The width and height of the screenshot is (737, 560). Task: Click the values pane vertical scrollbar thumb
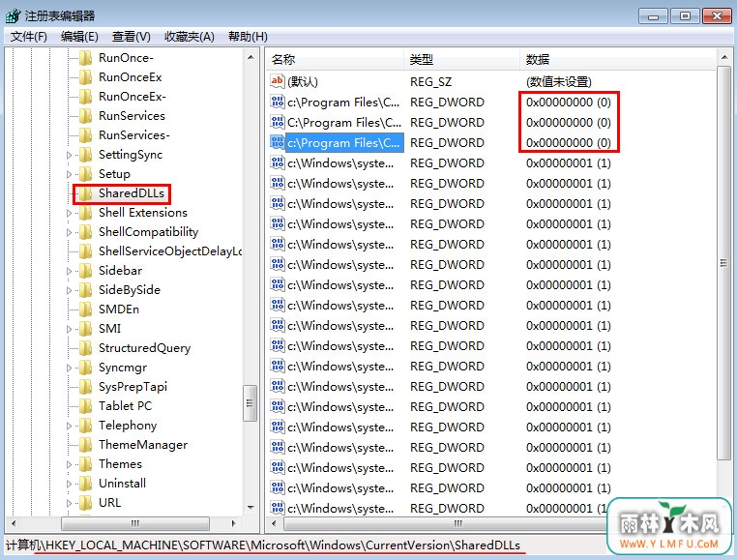[x=723, y=263]
